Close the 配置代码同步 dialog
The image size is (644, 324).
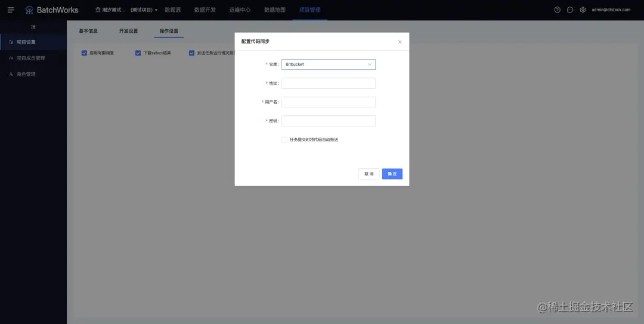(x=400, y=42)
